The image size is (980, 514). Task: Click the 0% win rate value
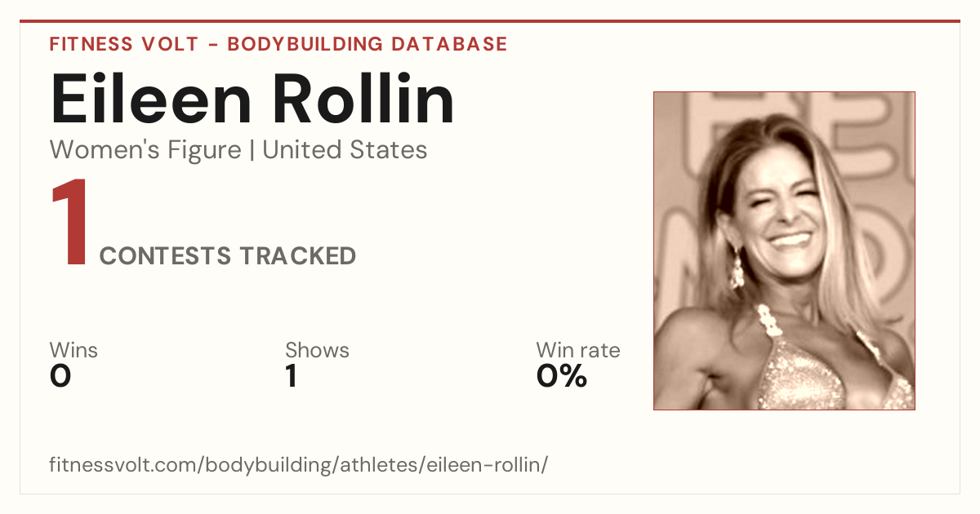tap(562, 376)
